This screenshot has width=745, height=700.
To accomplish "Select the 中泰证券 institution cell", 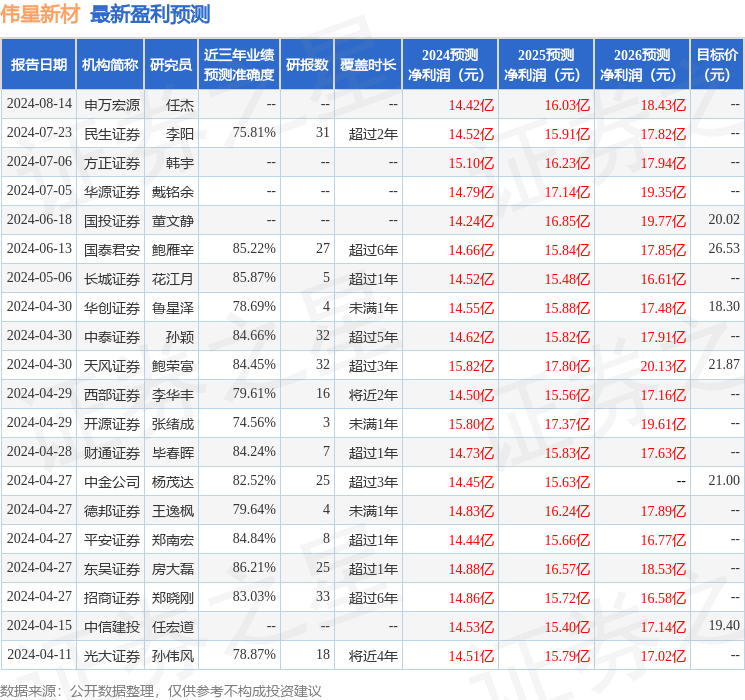I will click(x=112, y=336).
